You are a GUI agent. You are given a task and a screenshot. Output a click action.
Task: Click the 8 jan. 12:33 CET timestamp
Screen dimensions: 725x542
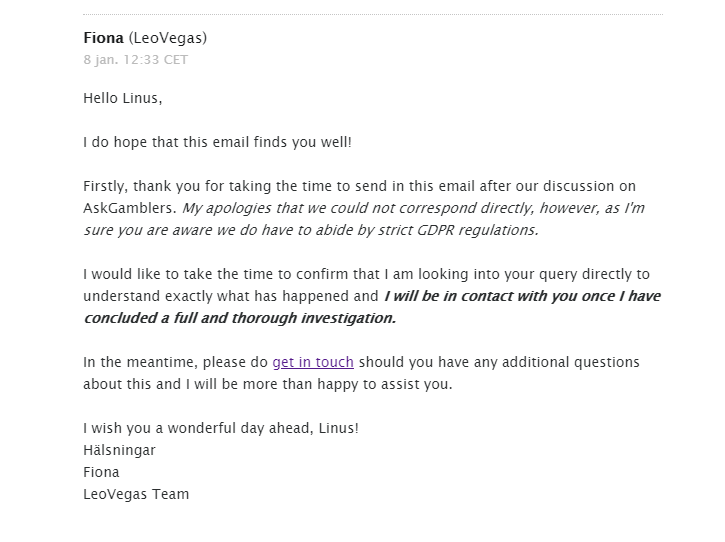pyautogui.click(x=135, y=60)
